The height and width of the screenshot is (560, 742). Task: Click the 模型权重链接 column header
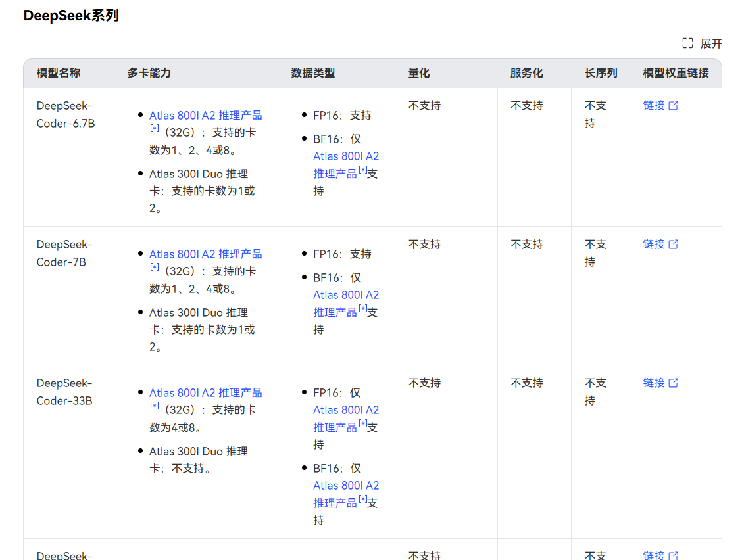click(x=676, y=73)
